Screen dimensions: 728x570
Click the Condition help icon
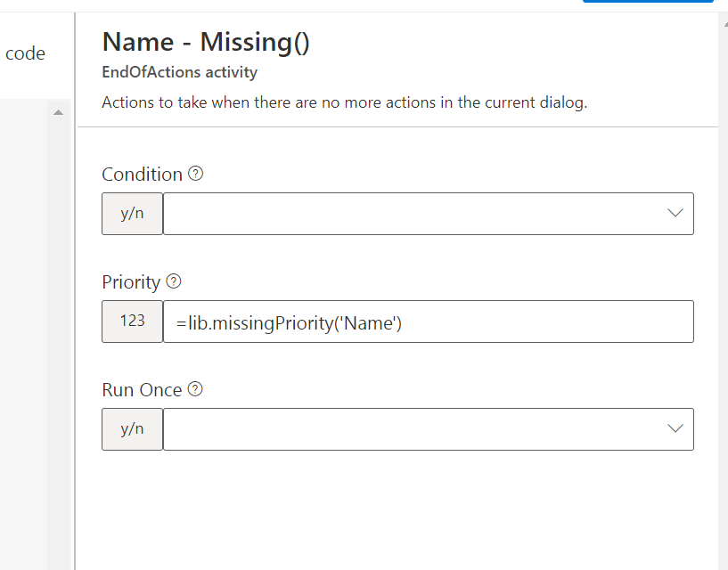coord(196,174)
